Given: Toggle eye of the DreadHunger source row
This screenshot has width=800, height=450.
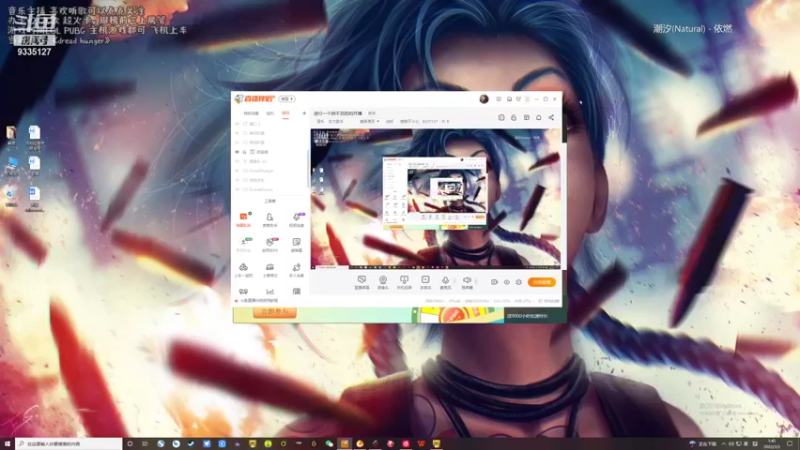Looking at the screenshot, I should click(237, 171).
